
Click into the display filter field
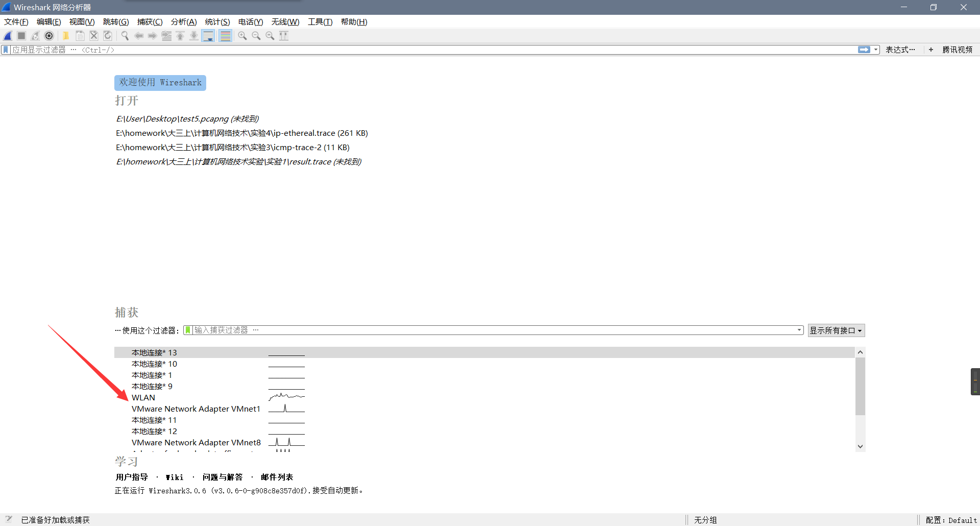434,50
